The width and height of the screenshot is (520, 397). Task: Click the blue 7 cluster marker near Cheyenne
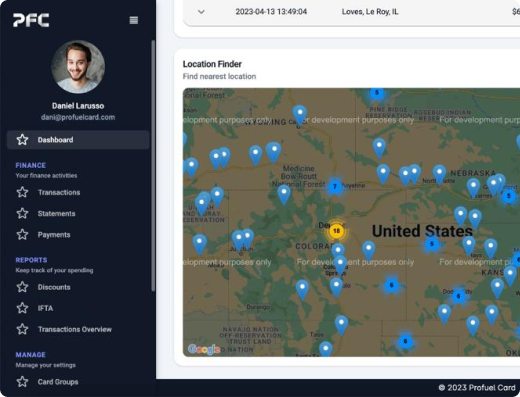(335, 186)
